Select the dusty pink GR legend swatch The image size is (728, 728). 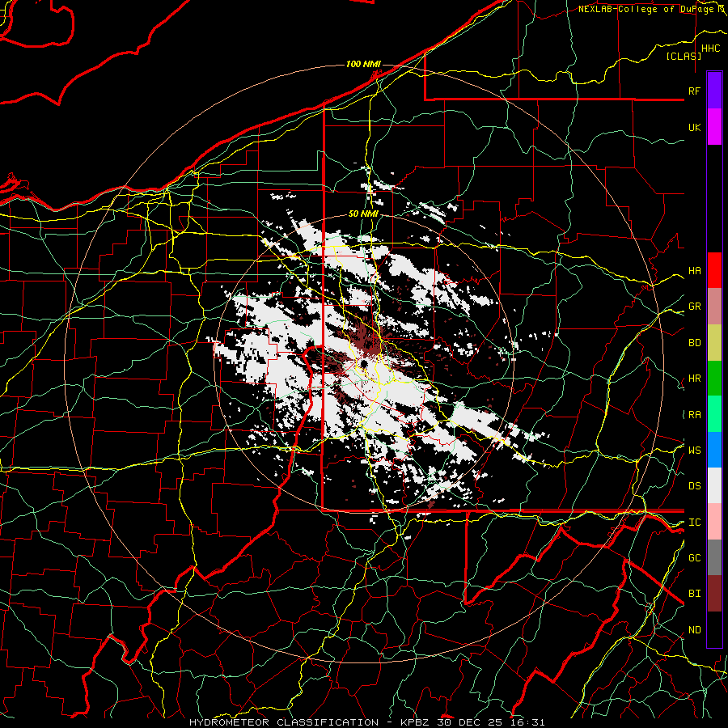714,306
